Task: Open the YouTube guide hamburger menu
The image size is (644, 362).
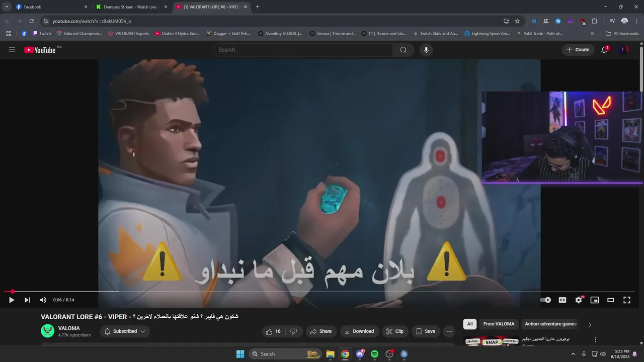Action: (12, 50)
